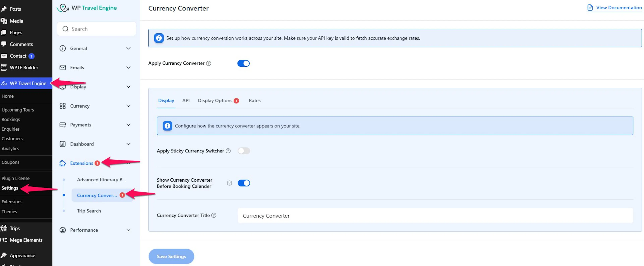Click the Currency Converter Title text field
This screenshot has width=644, height=266.
(x=435, y=215)
